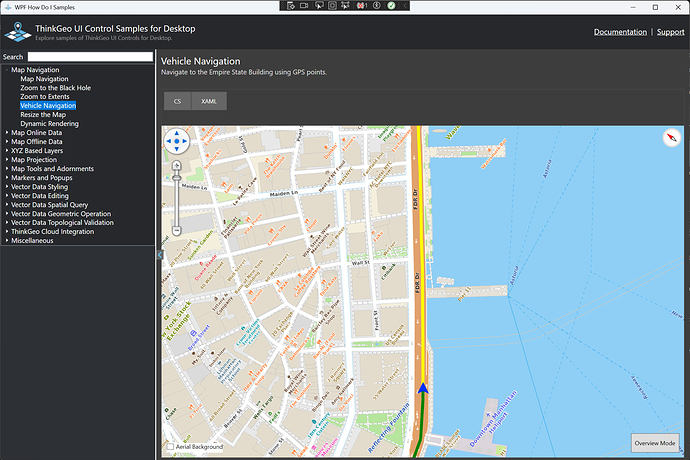This screenshot has width=690, height=460.
Task: Switch to the XAML tab
Action: coord(209,101)
